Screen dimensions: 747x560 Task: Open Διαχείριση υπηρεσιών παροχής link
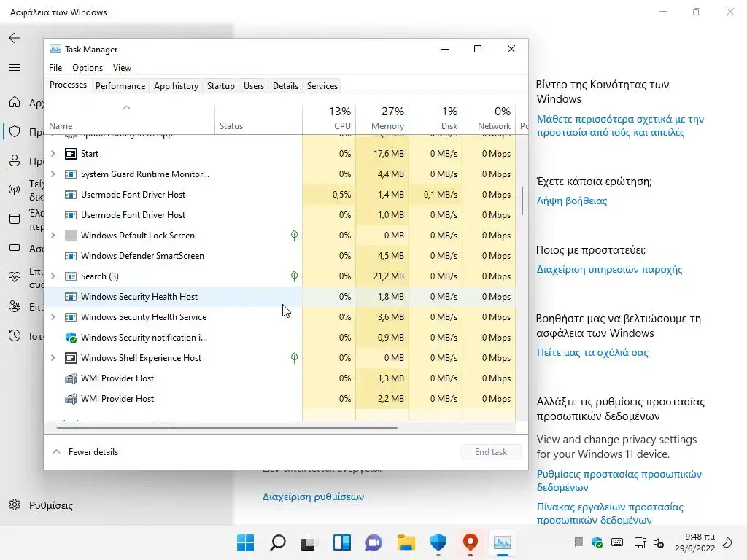609,270
